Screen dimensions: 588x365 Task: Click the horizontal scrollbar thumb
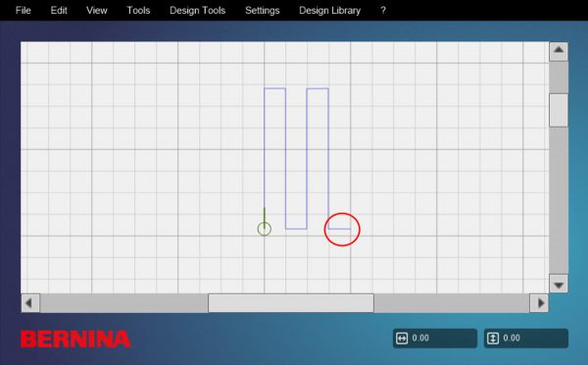(291, 303)
